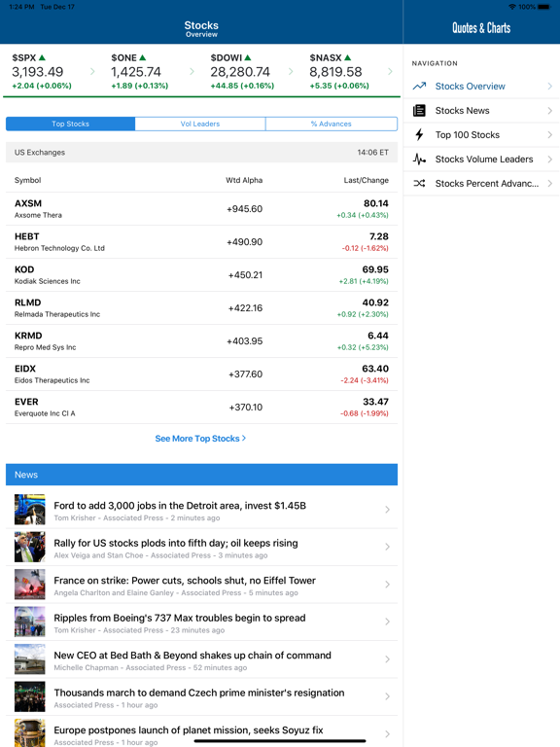Screen dimensions: 560x747
Task: Tap chevron on the France strike article
Action: [x=387, y=584]
